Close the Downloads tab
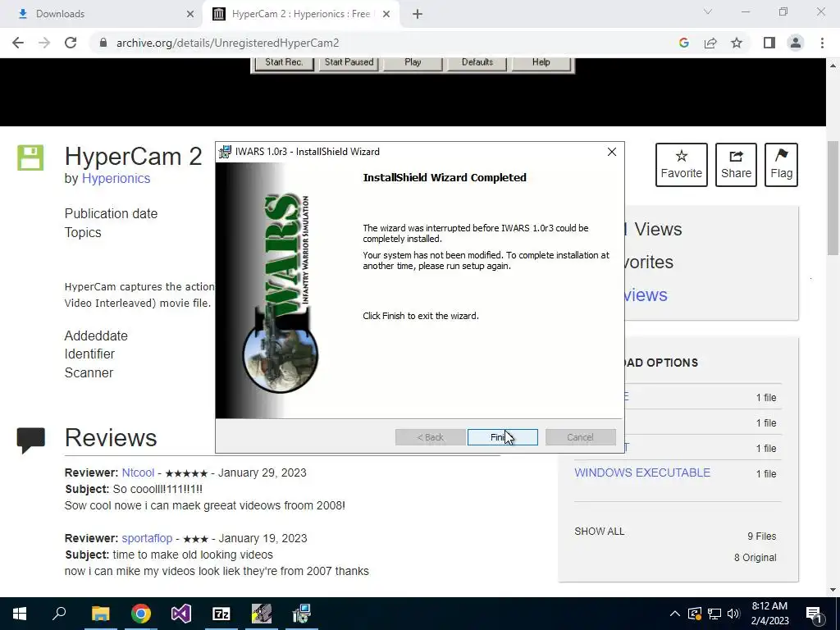This screenshot has height=630, width=840. [x=190, y=14]
